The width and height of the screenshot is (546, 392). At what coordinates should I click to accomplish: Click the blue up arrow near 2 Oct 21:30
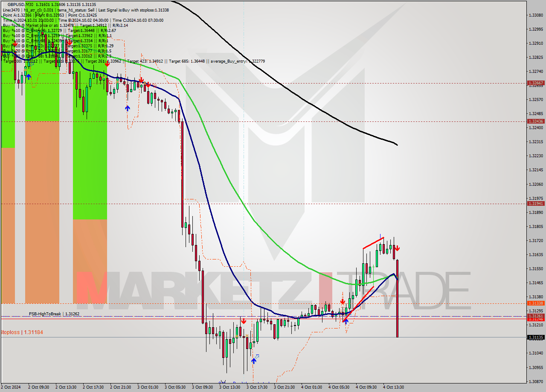tap(127, 108)
